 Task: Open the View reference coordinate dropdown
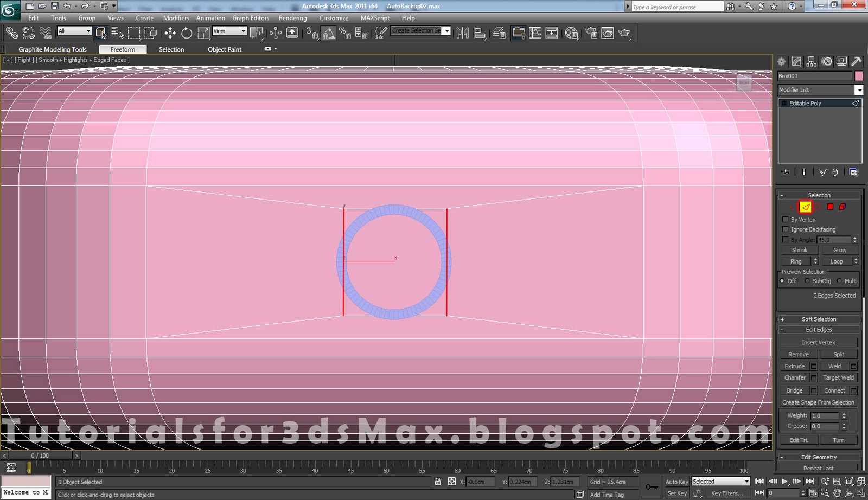pyautogui.click(x=229, y=31)
